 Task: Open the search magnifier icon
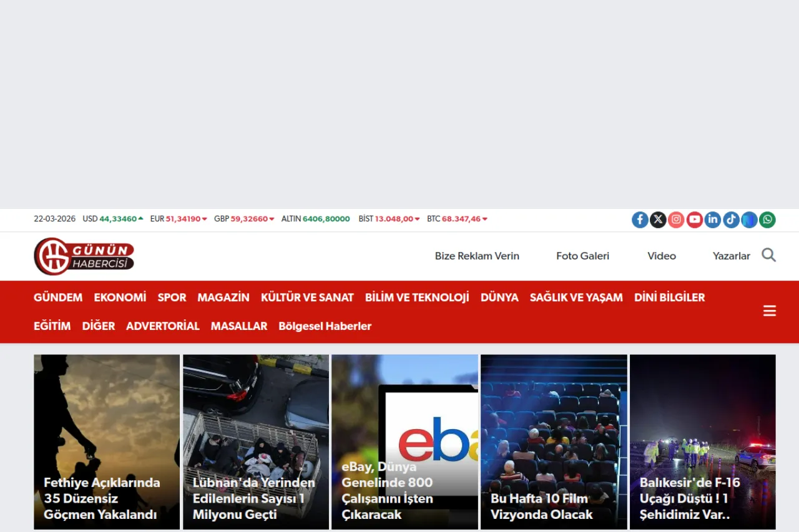click(x=768, y=255)
